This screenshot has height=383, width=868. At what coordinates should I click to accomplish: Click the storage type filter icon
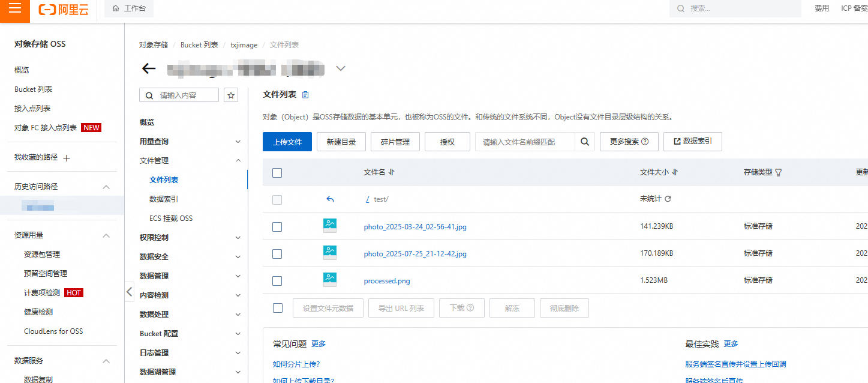779,172
